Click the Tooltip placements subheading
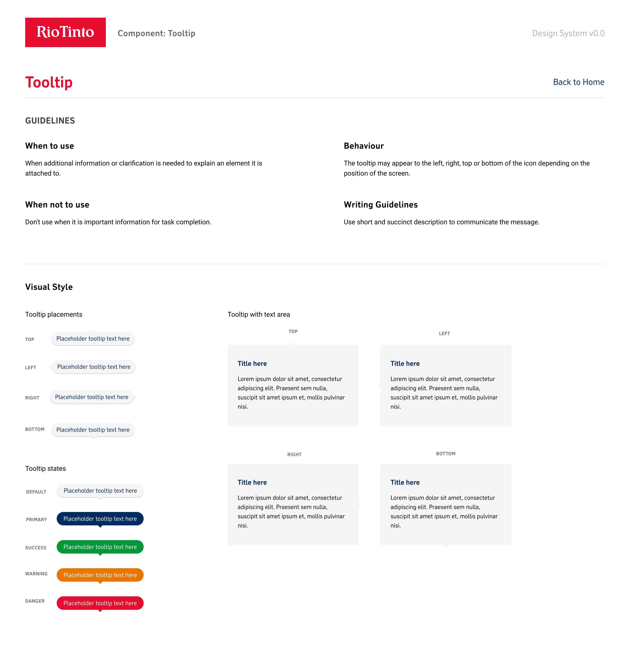Image resolution: width=630 pixels, height=672 pixels. click(54, 314)
